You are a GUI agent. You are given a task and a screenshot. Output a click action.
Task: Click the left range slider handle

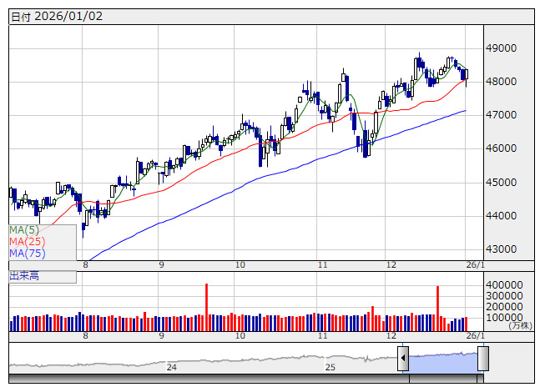tap(403, 359)
